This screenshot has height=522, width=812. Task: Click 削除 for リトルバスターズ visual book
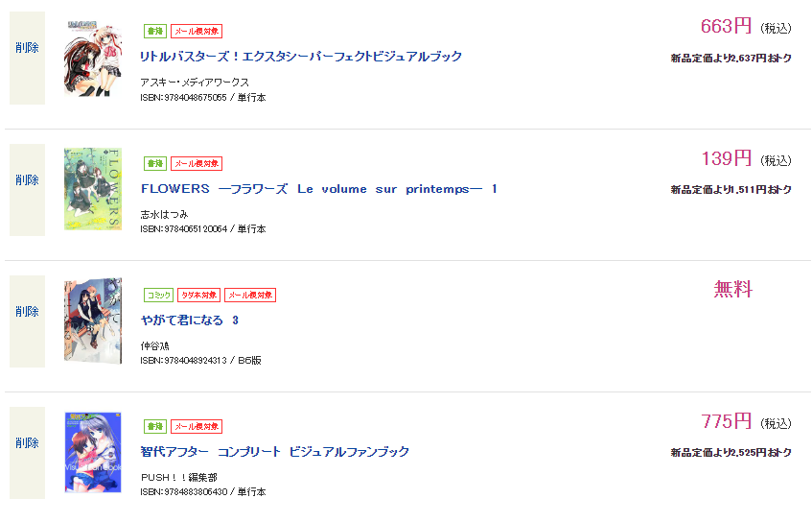(x=27, y=49)
